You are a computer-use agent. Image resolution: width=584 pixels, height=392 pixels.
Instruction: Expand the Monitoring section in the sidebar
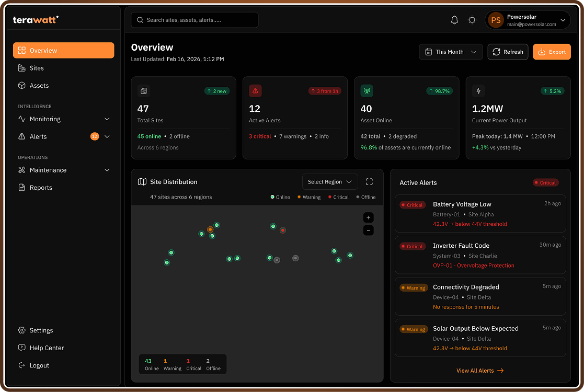[x=64, y=119]
